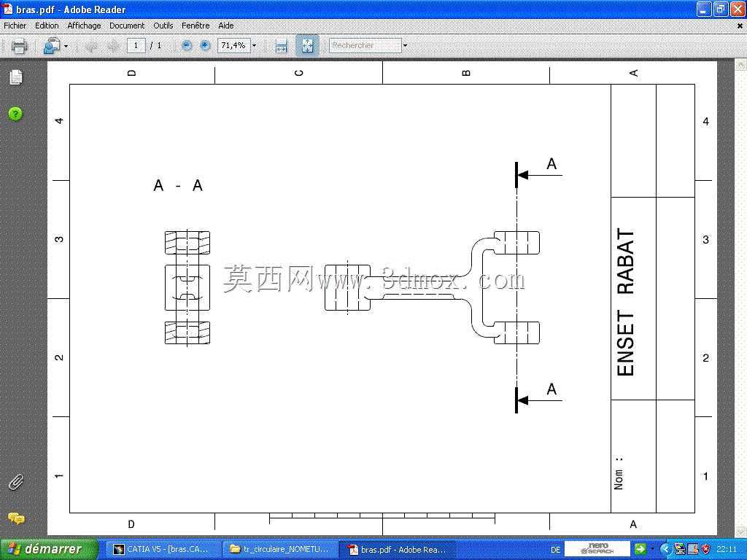This screenshot has height=560, width=747.
Task: Click the lower section arrow labeled A
Action: 540,400
